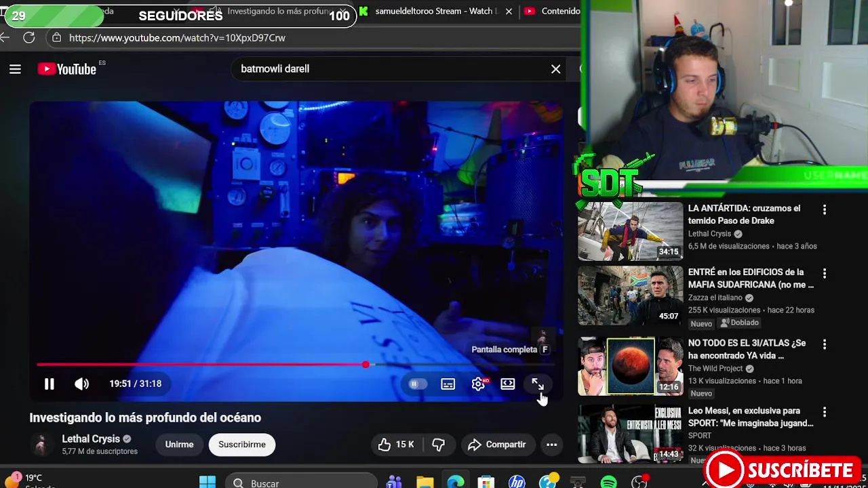Open NO TODO ES EL 3I/ATLAS title

click(747, 349)
